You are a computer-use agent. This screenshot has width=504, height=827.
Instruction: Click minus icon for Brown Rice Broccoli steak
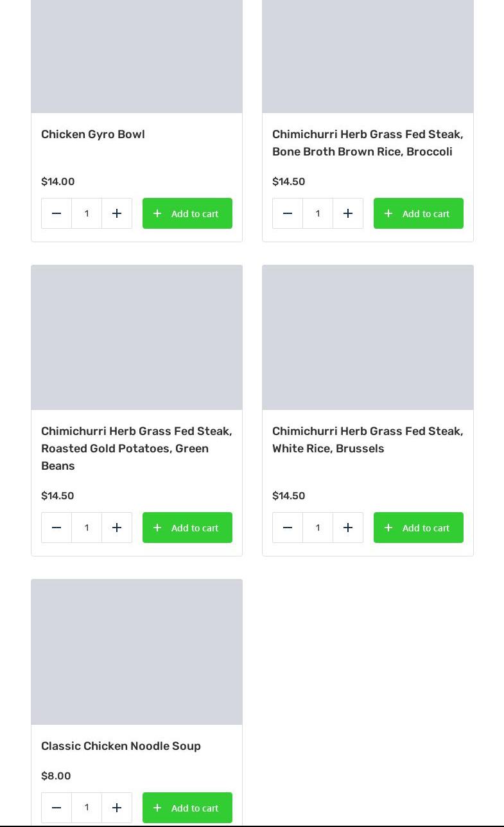point(288,213)
